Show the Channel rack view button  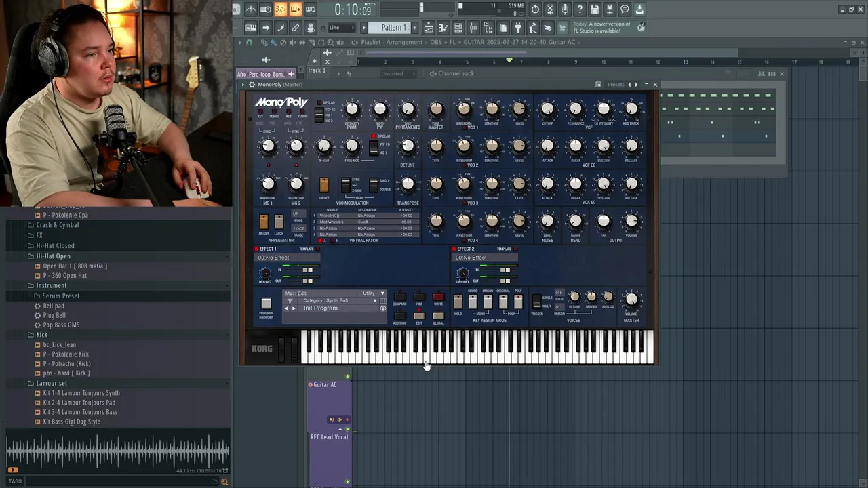(458, 28)
